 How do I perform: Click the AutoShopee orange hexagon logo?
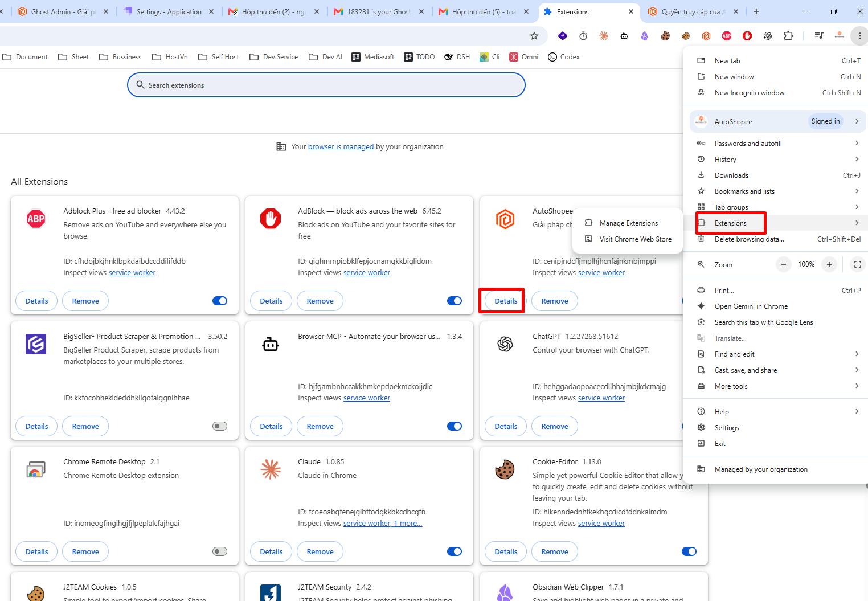click(505, 219)
